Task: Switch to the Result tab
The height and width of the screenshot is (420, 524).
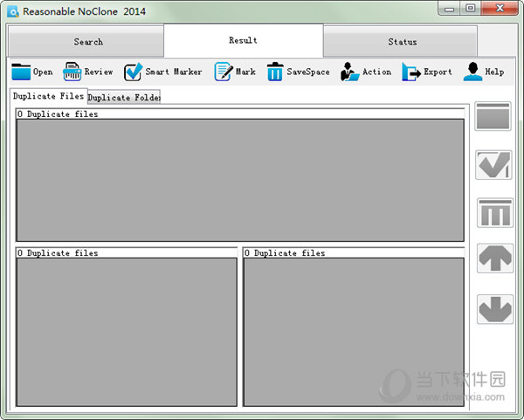Action: click(244, 40)
